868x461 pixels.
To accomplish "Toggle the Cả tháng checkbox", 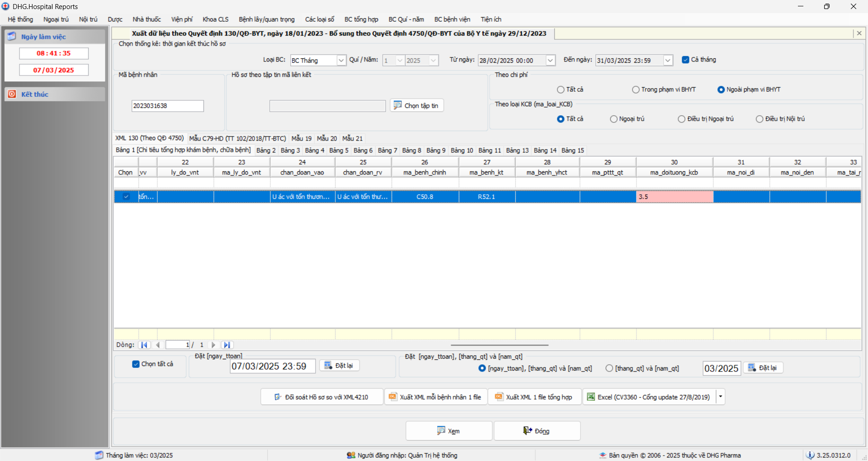I will click(685, 60).
